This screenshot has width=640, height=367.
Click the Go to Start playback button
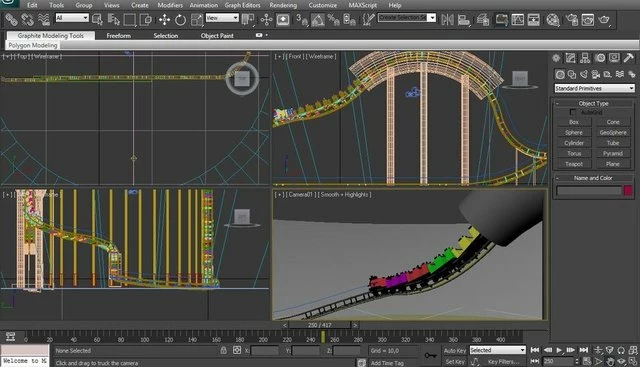[535, 350]
